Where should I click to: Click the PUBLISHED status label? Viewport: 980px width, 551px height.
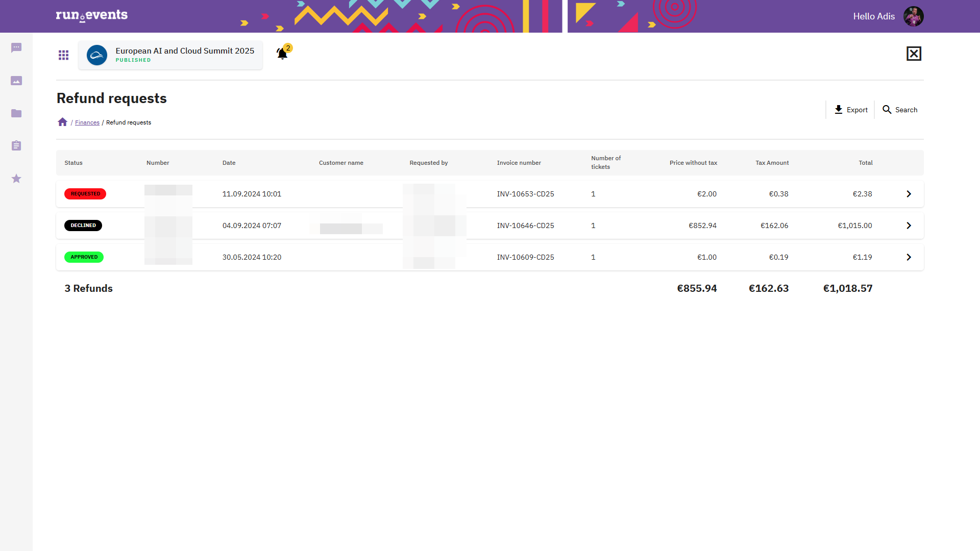[133, 60]
